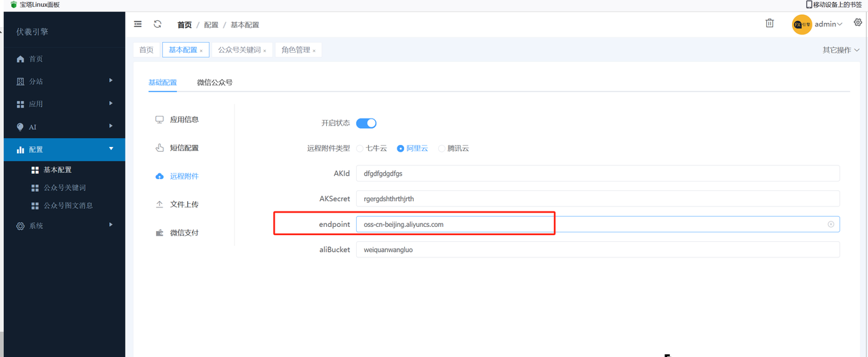Viewport: 868px width, 357px height.
Task: Click the hamburger menu collapse icon
Action: point(138,24)
